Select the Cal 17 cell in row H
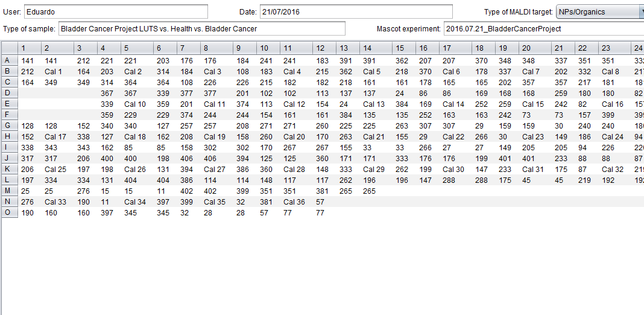 click(x=57, y=136)
